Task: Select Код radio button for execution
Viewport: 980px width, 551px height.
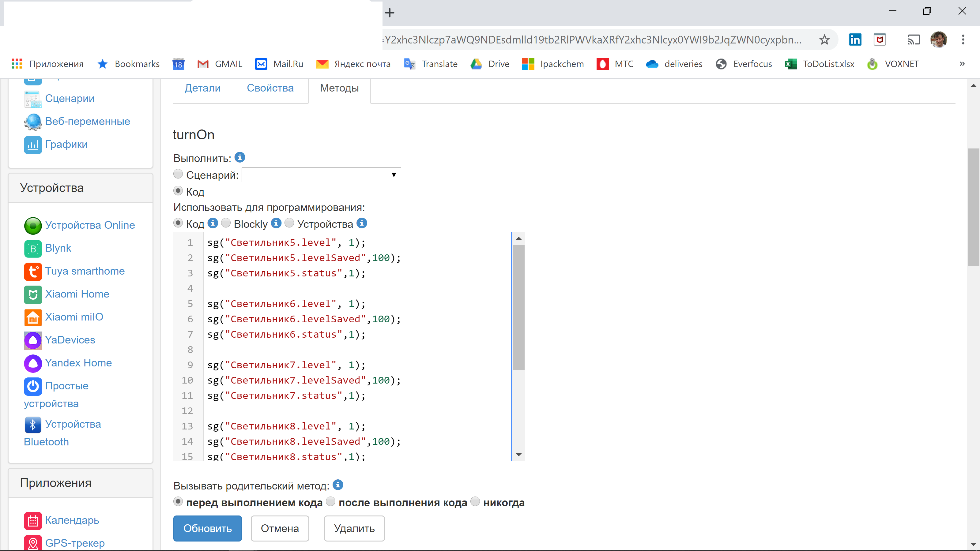Action: pos(178,191)
